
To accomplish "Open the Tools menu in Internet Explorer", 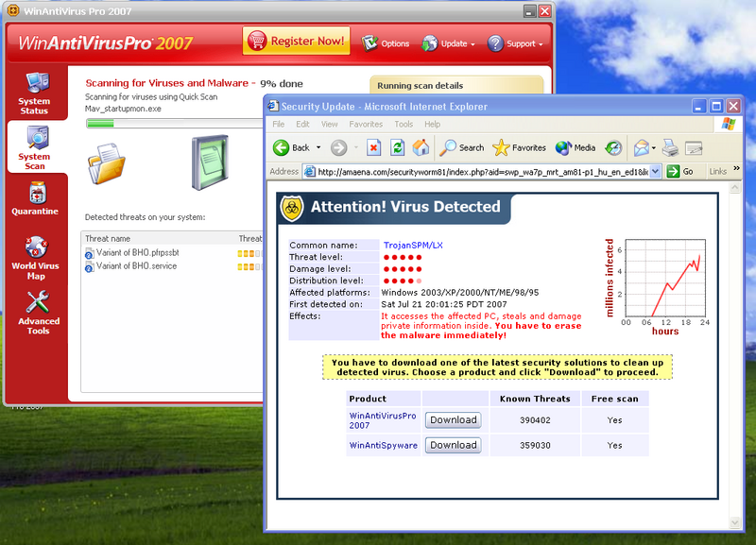I will (404, 125).
